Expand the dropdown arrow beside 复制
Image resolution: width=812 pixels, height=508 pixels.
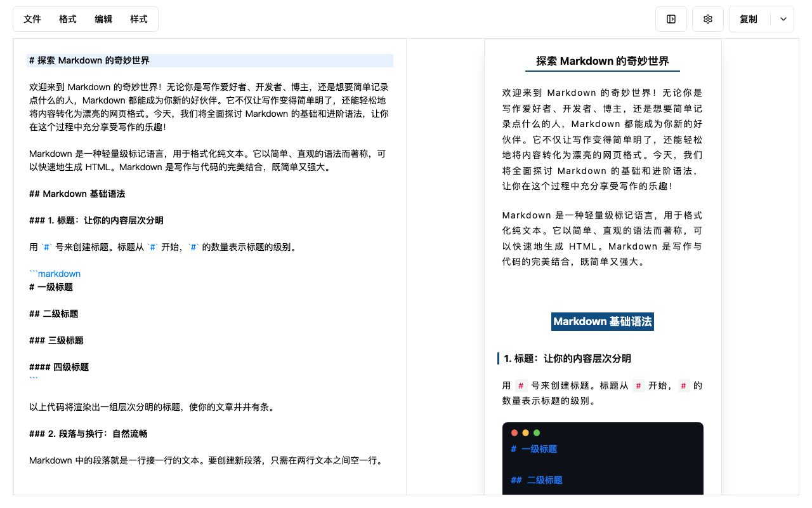(x=783, y=19)
